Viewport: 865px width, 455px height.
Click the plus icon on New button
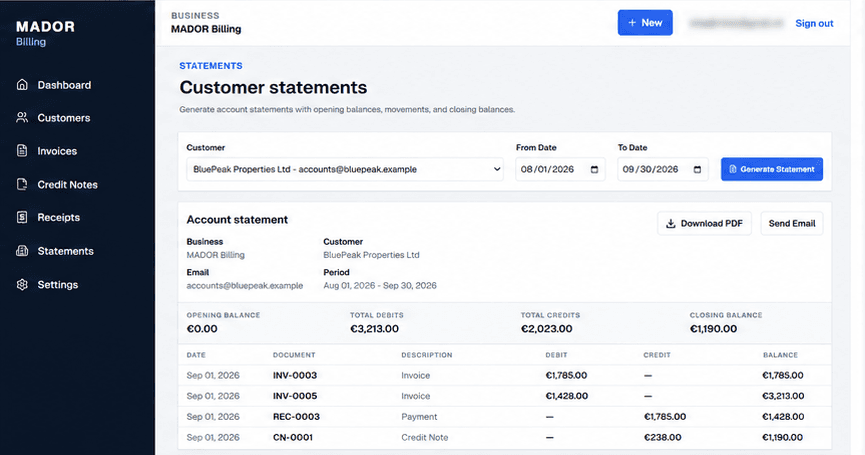click(632, 23)
